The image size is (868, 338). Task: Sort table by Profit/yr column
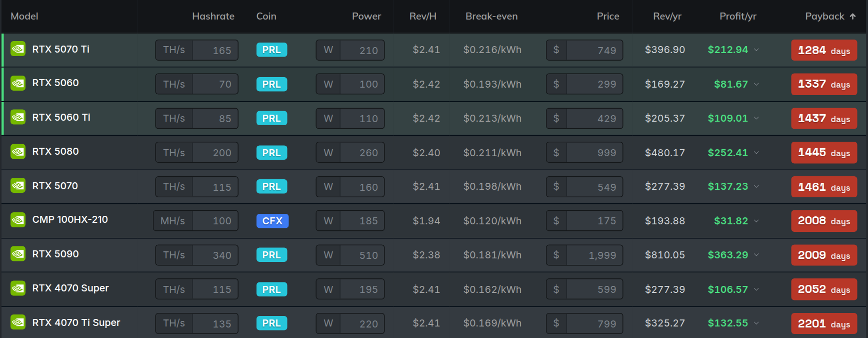pos(738,17)
